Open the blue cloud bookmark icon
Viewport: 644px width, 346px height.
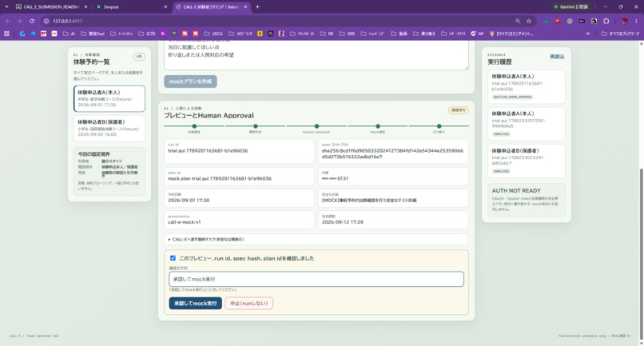(33, 34)
